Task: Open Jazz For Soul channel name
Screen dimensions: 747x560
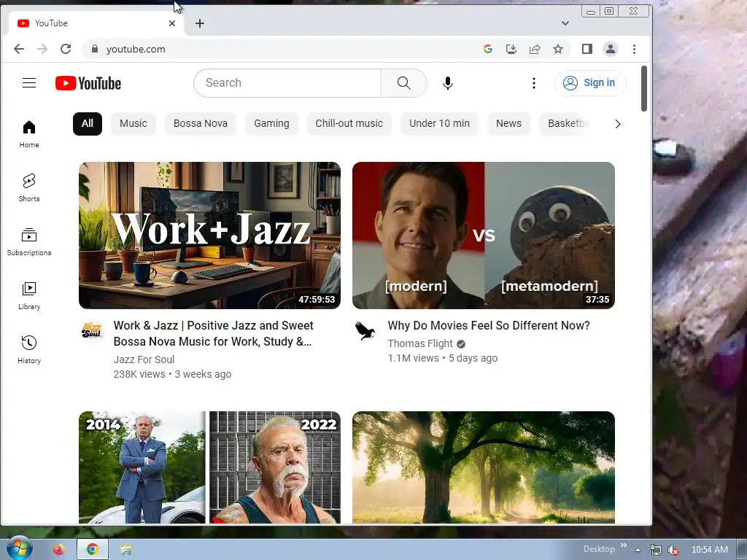Action: (144, 359)
